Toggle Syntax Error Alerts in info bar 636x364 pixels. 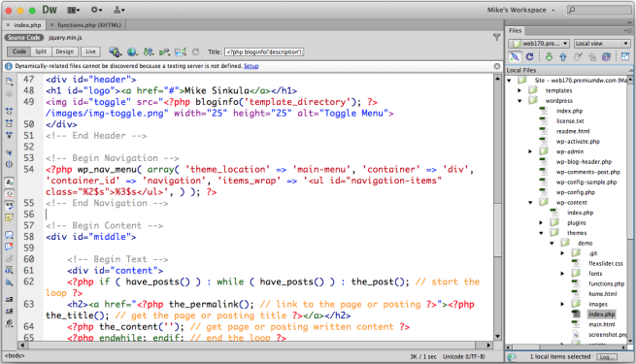point(9,217)
